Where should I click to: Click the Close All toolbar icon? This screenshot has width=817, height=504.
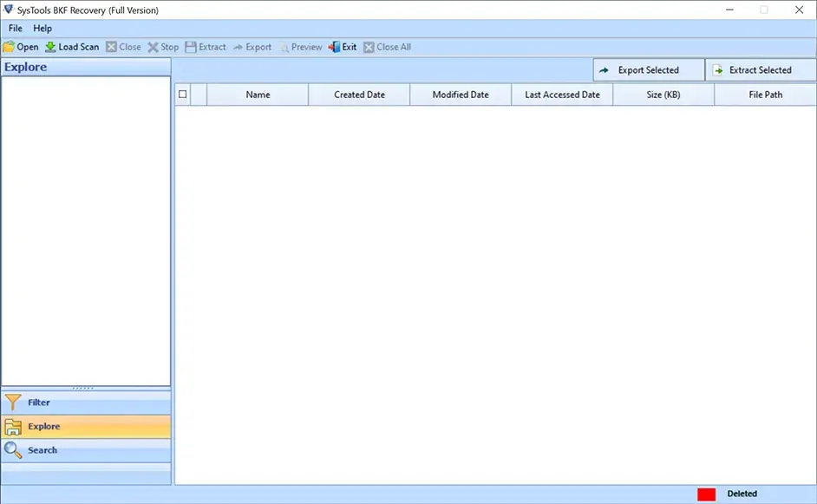pyautogui.click(x=369, y=47)
